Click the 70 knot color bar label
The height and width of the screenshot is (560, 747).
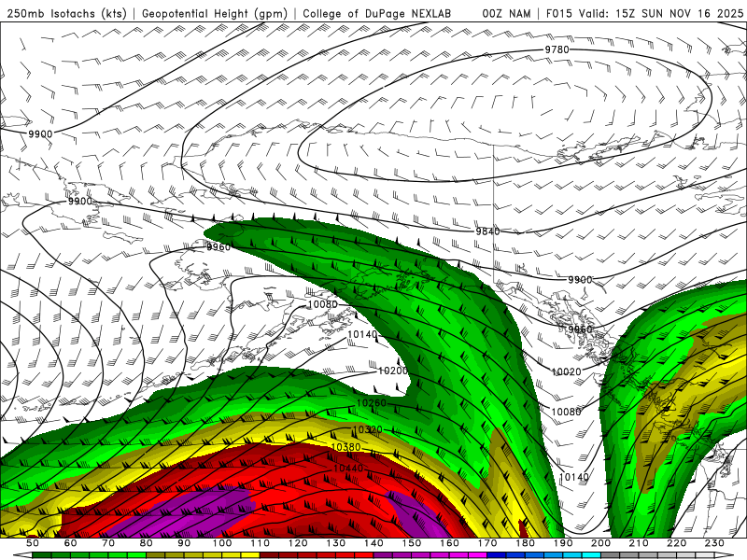(108, 543)
